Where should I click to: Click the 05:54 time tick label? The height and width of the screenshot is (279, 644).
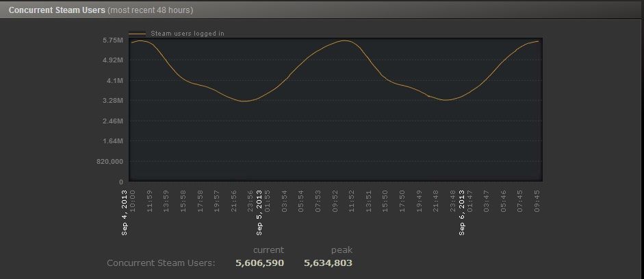click(x=301, y=201)
